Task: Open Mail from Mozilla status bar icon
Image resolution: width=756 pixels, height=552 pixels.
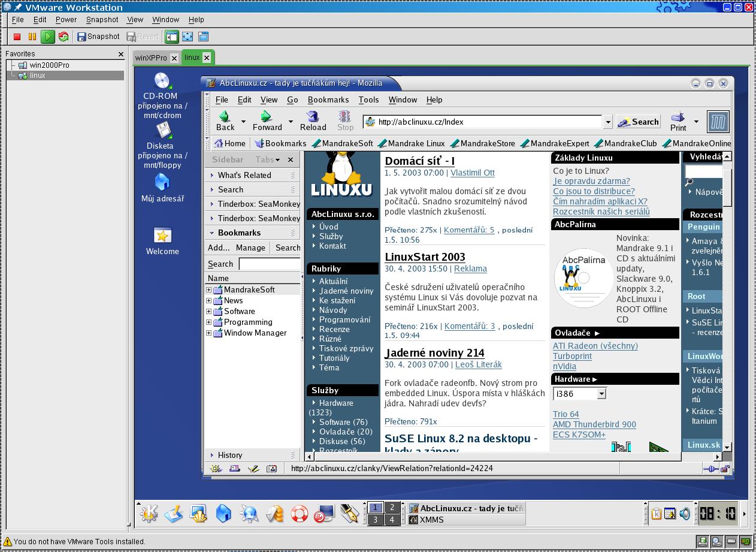Action: pos(234,469)
